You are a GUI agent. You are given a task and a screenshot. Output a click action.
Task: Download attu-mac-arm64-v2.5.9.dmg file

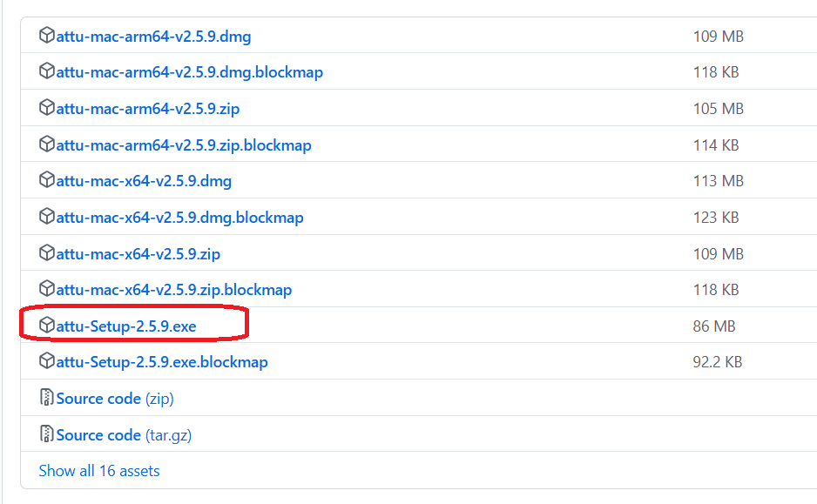coord(153,37)
